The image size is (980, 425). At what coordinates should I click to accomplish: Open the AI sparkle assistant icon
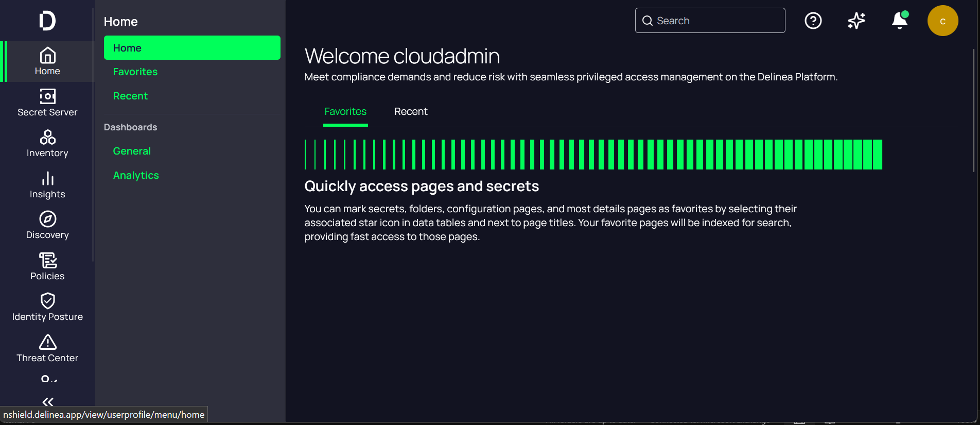(x=856, y=21)
